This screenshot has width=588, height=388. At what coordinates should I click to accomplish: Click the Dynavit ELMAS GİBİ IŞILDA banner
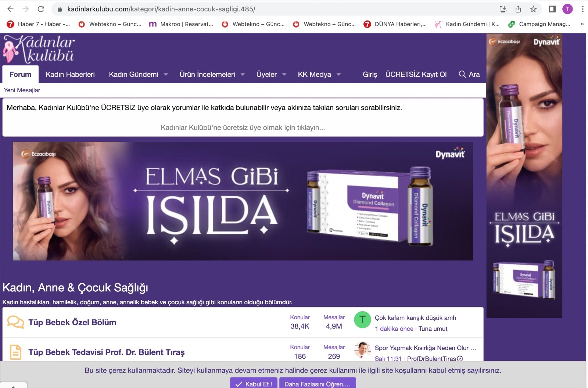click(243, 201)
